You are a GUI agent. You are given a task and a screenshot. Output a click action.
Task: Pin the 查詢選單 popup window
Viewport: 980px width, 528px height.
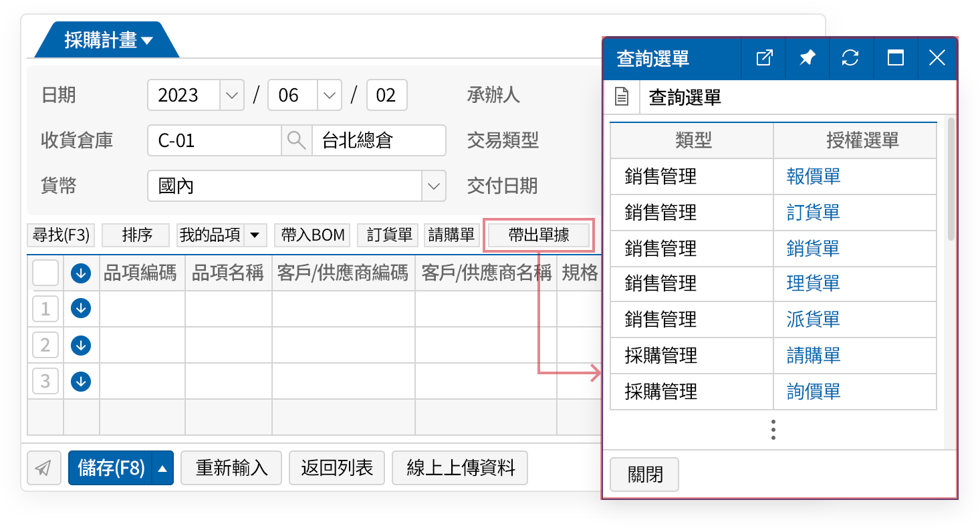click(807, 57)
